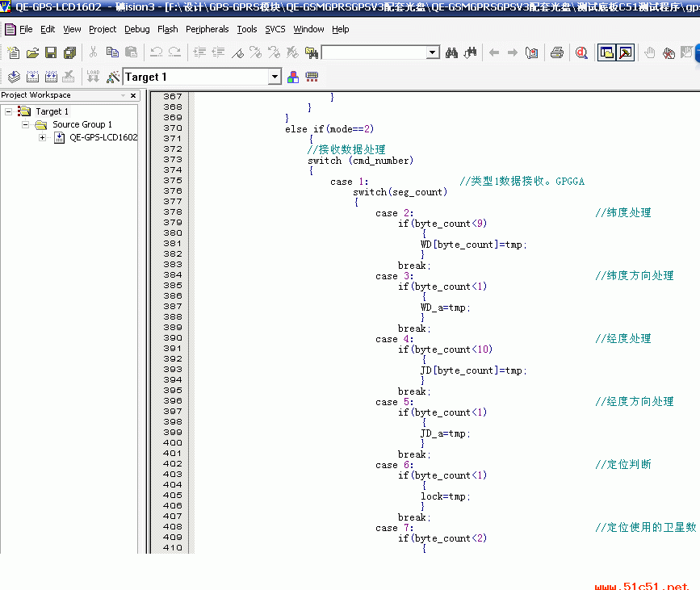
Task: Click the Translate current file icon
Action: tap(14, 77)
